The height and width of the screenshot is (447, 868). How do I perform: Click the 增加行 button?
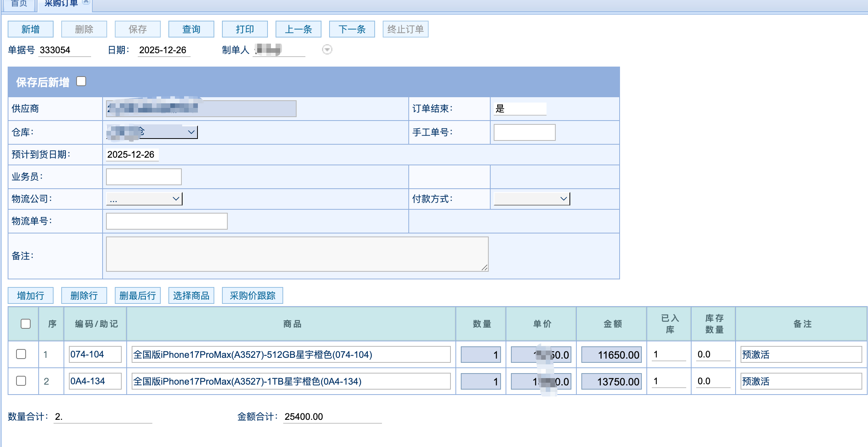[31, 296]
